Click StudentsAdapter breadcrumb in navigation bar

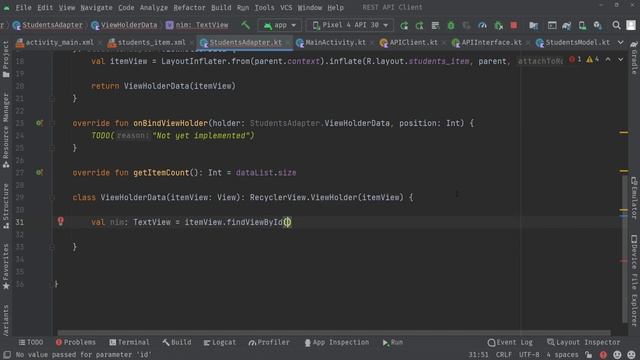47,25
